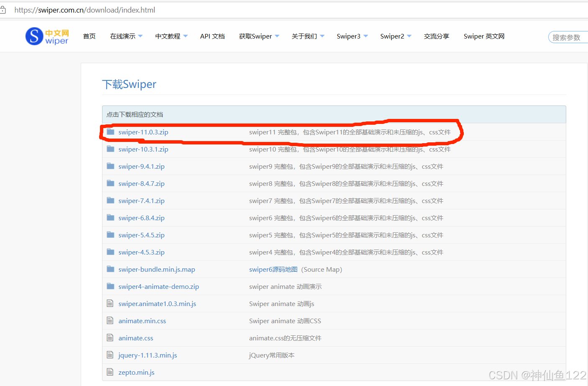Click the file icon beside swiper.animate1.0.3.min.js
Image resolution: width=588 pixels, height=386 pixels.
click(109, 303)
